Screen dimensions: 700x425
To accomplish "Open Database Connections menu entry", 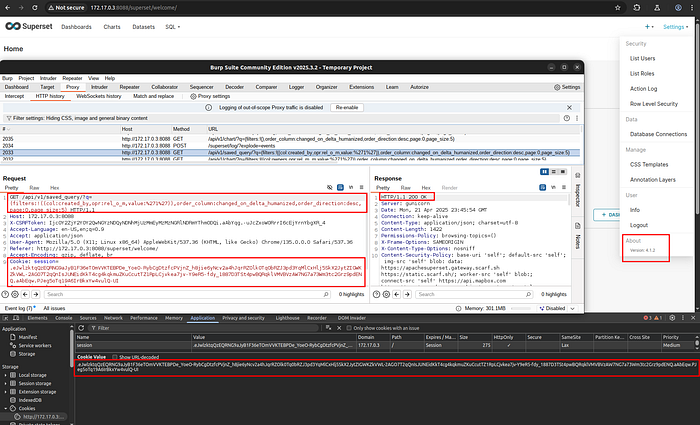I will tap(658, 134).
